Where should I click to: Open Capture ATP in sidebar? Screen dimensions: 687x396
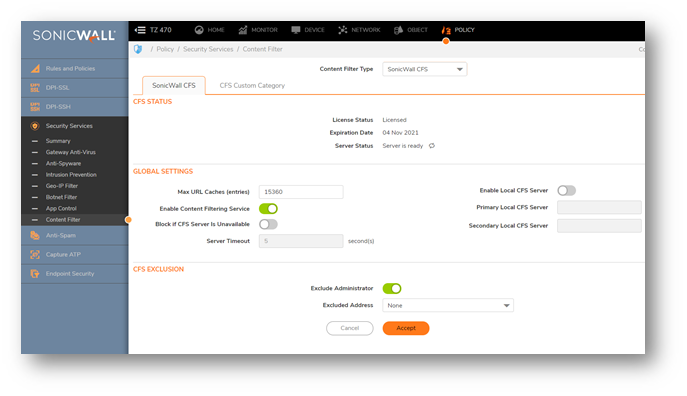pos(74,255)
